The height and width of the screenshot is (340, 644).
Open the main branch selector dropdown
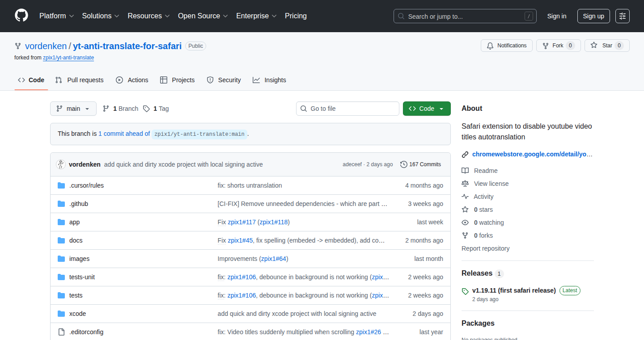(x=73, y=109)
